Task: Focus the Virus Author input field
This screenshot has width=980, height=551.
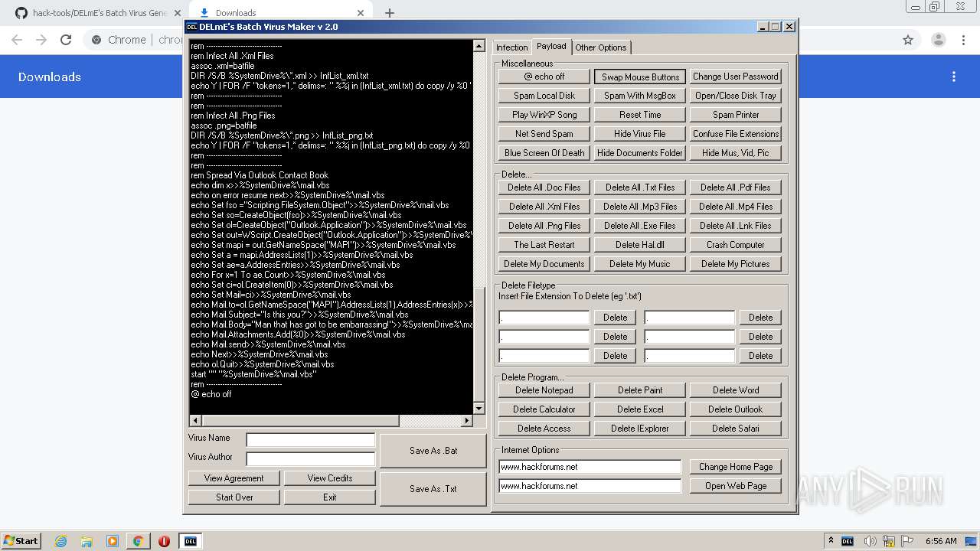Action: tap(311, 459)
